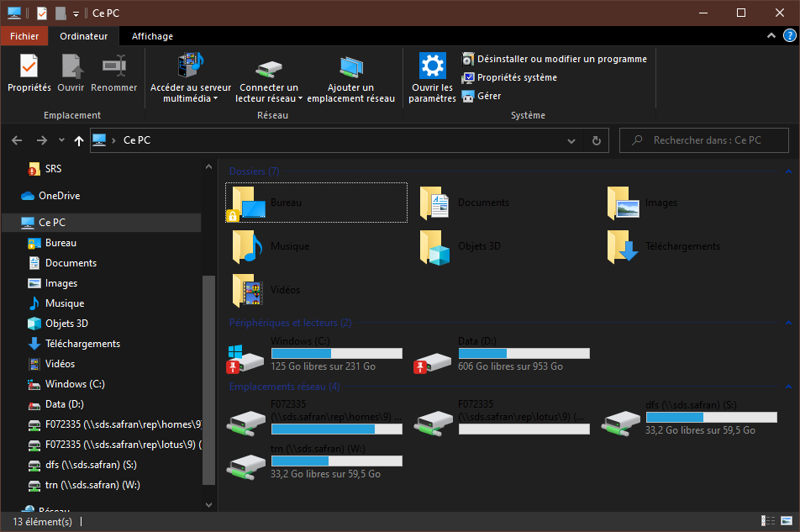Screen dimensions: 800x532
Task: Open Connecter un lecteur réseau menu
Action: point(269,77)
